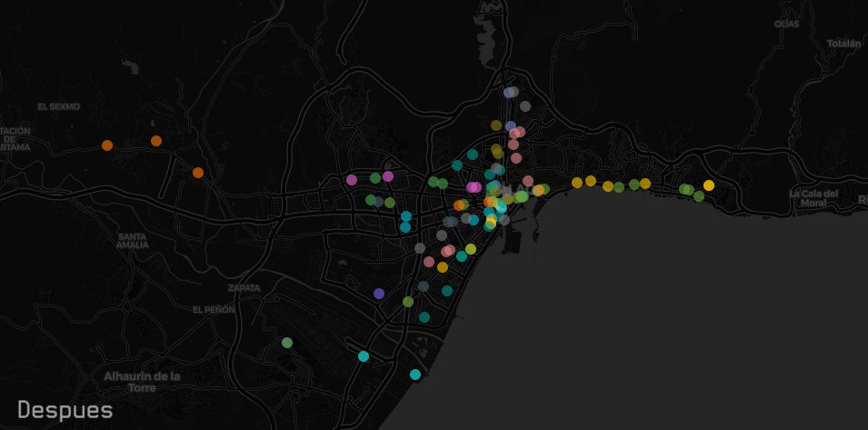Select the bright yellow dot at the coast's eastern end
868x430 pixels.
tap(709, 185)
